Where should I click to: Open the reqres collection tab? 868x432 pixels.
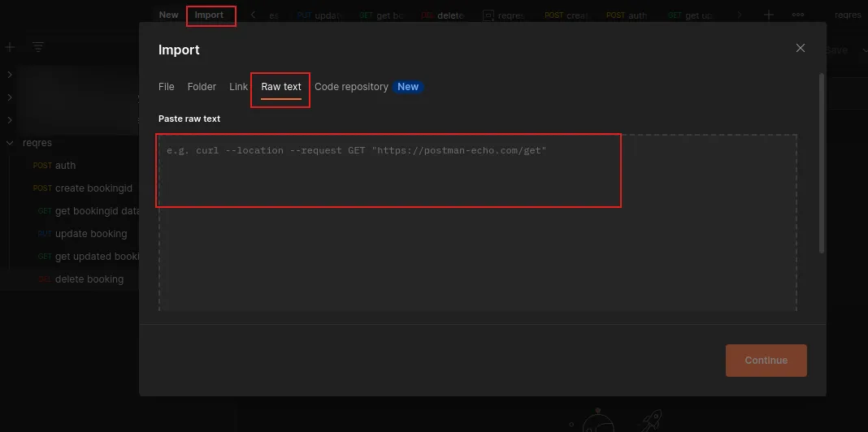(x=504, y=15)
